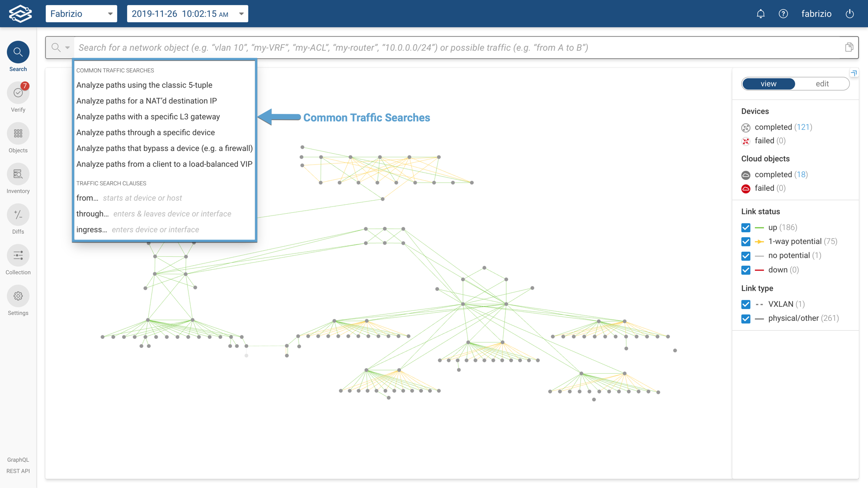Image resolution: width=868 pixels, height=488 pixels.
Task: Choose the ingress... search clause
Action: tap(165, 230)
